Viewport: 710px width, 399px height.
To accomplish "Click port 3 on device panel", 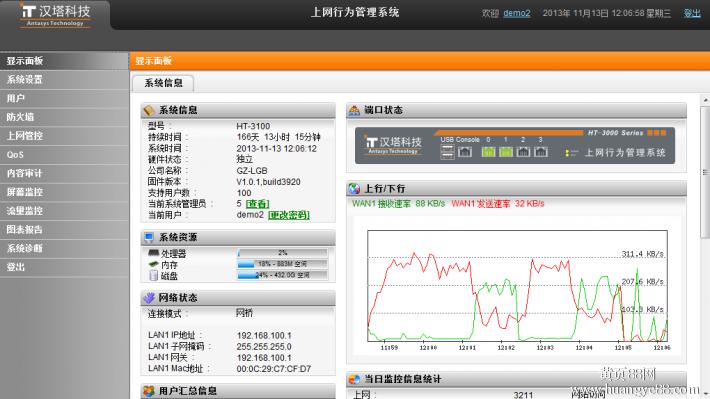I will click(x=541, y=152).
